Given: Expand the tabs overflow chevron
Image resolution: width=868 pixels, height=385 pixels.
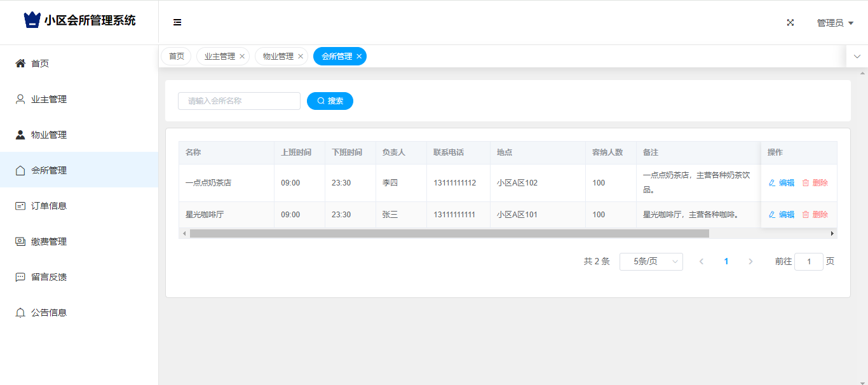Looking at the screenshot, I should pyautogui.click(x=857, y=57).
